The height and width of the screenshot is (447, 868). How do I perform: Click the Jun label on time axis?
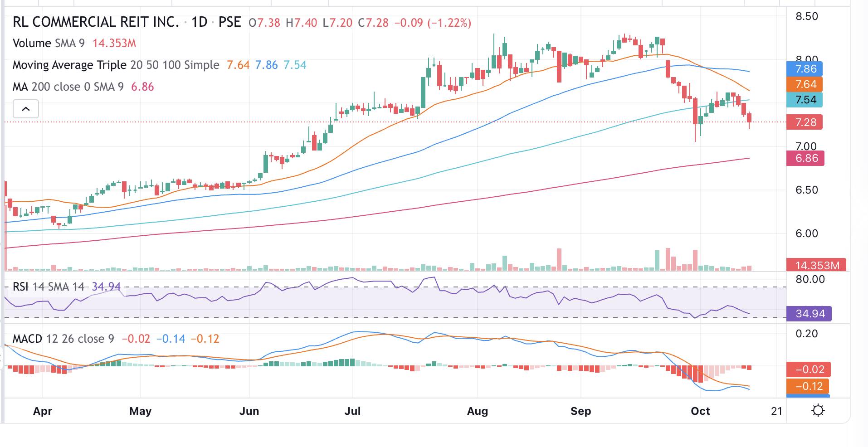click(x=249, y=411)
